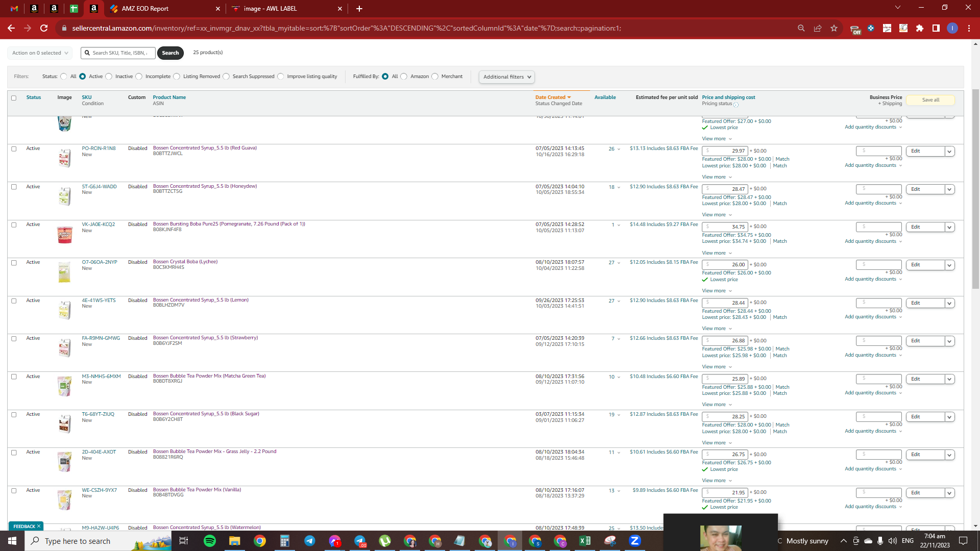The height and width of the screenshot is (551, 980).
Task: Bookmark this page with the star icon
Action: [834, 29]
